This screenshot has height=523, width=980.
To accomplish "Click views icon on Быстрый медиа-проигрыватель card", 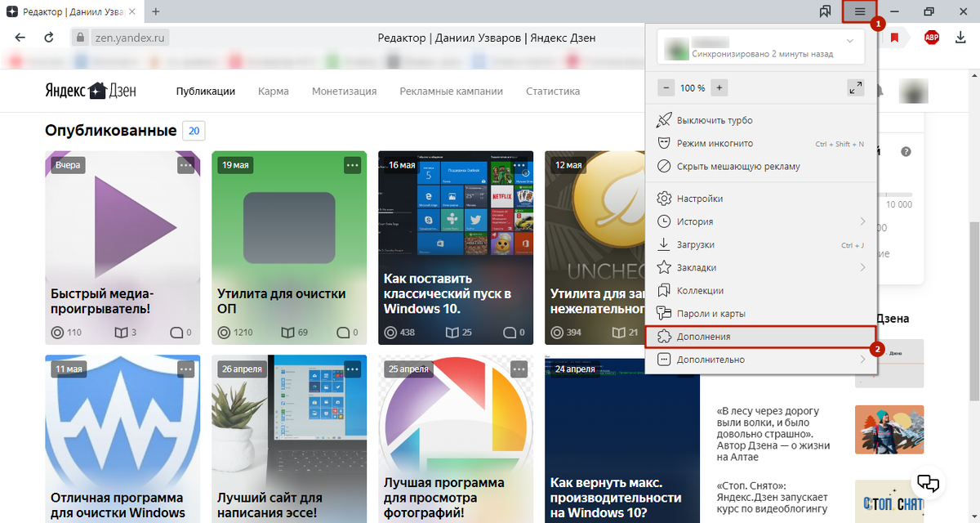I will click(57, 333).
